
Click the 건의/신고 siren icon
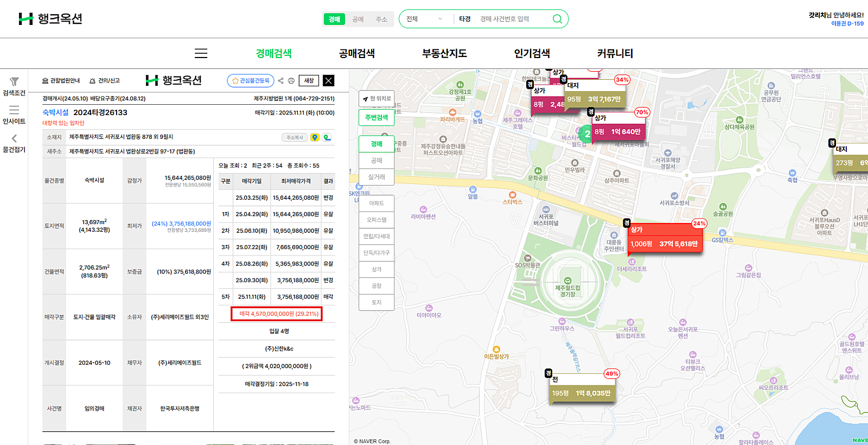pos(92,81)
